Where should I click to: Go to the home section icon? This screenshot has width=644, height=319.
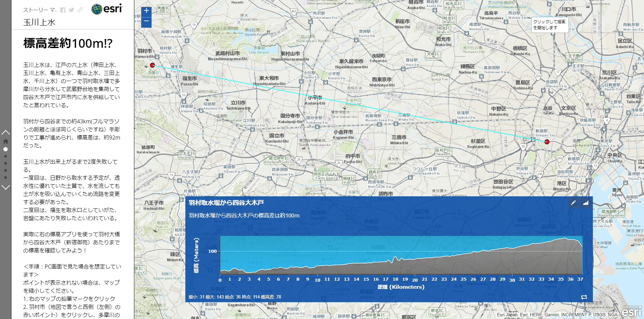(x=6, y=141)
